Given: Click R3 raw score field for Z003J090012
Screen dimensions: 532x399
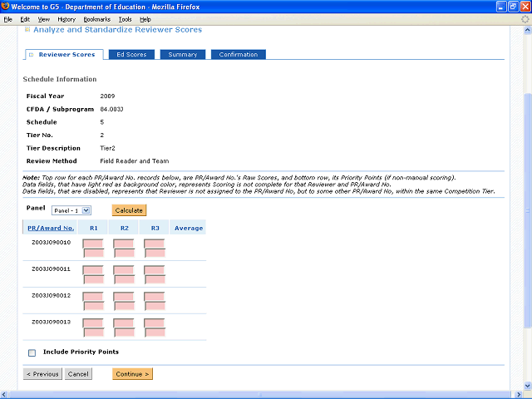Looking at the screenshot, I should (x=154, y=296).
